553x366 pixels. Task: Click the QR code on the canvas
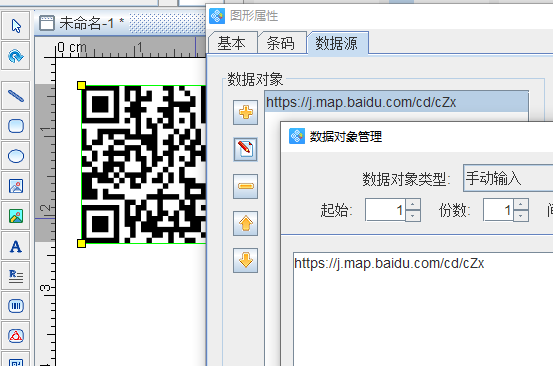(x=144, y=164)
